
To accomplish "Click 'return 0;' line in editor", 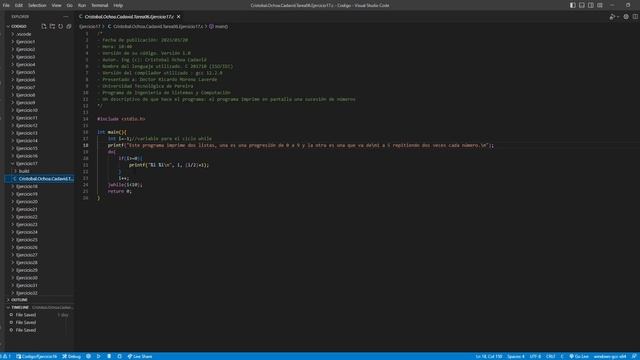I will 120,191.
